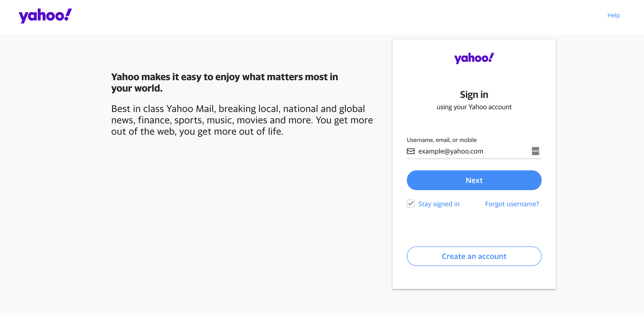644x313 pixels.
Task: Uncheck the Stay signed in checkbox
Action: pyautogui.click(x=410, y=204)
